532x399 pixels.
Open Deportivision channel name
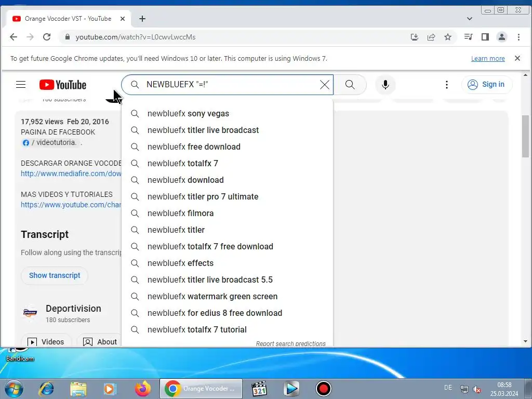pyautogui.click(x=73, y=309)
